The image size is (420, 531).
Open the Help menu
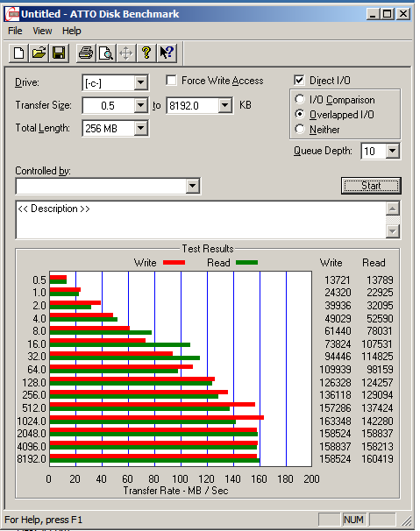72,31
